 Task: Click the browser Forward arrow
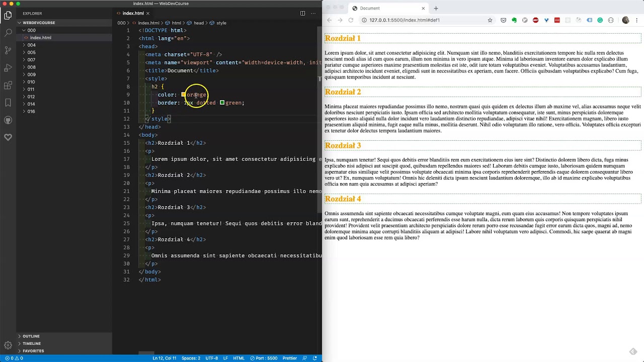(340, 20)
